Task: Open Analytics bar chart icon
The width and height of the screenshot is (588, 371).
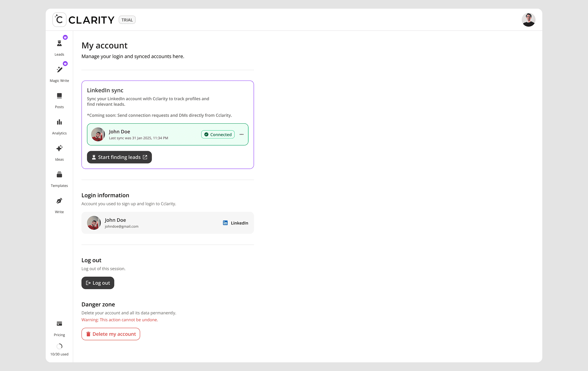Action: (x=59, y=122)
